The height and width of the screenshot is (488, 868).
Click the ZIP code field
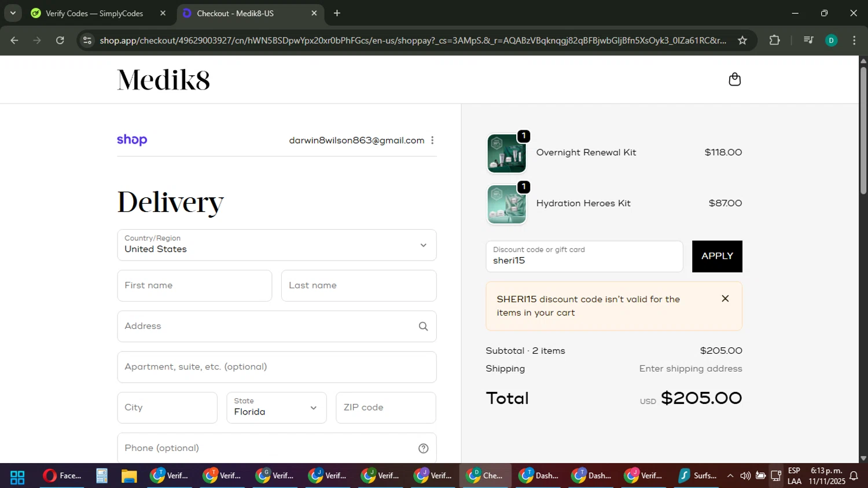pos(386,408)
